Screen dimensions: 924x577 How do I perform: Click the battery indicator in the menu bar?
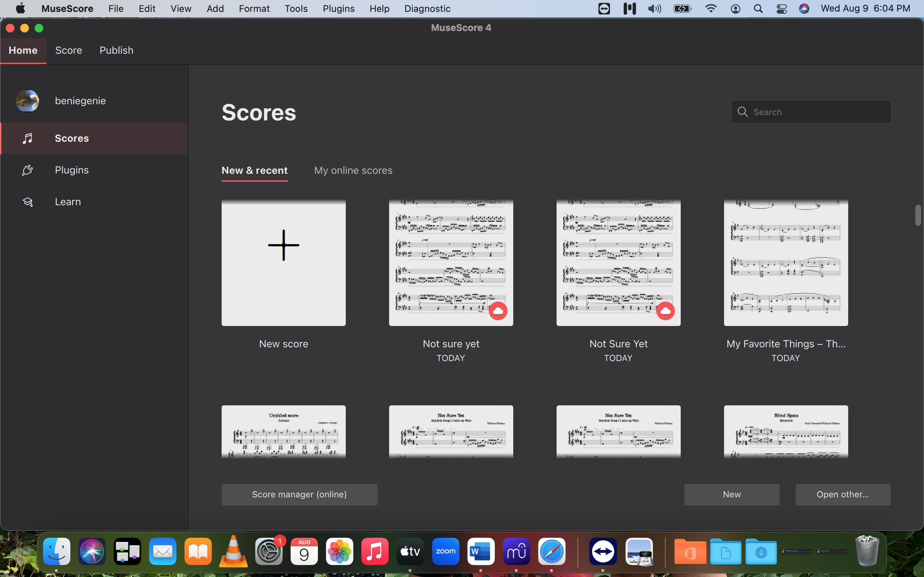[x=683, y=8]
